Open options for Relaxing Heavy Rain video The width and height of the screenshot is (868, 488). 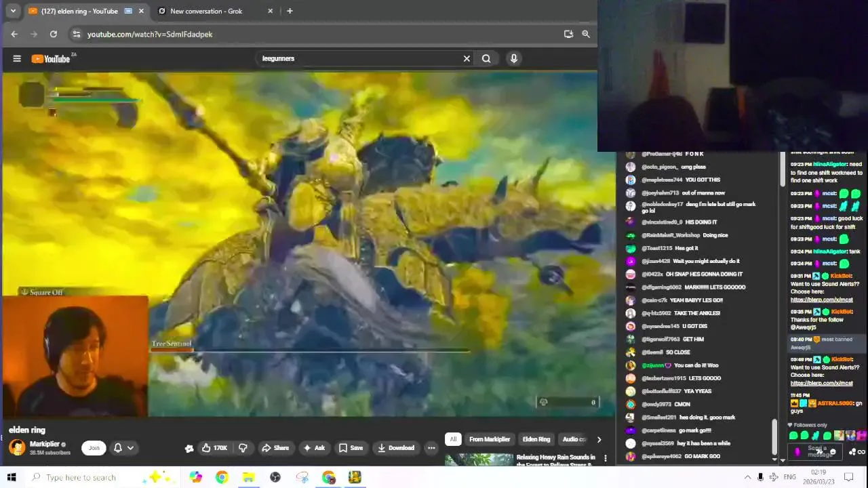[x=606, y=459]
